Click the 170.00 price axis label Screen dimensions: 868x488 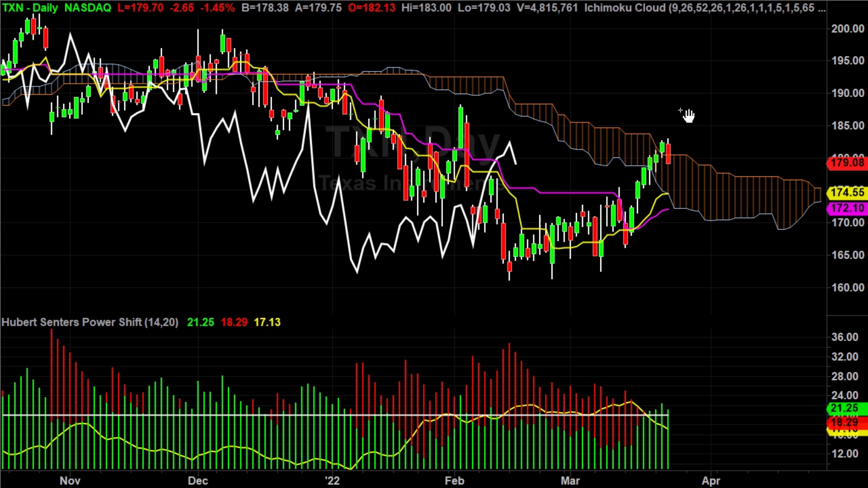[848, 222]
